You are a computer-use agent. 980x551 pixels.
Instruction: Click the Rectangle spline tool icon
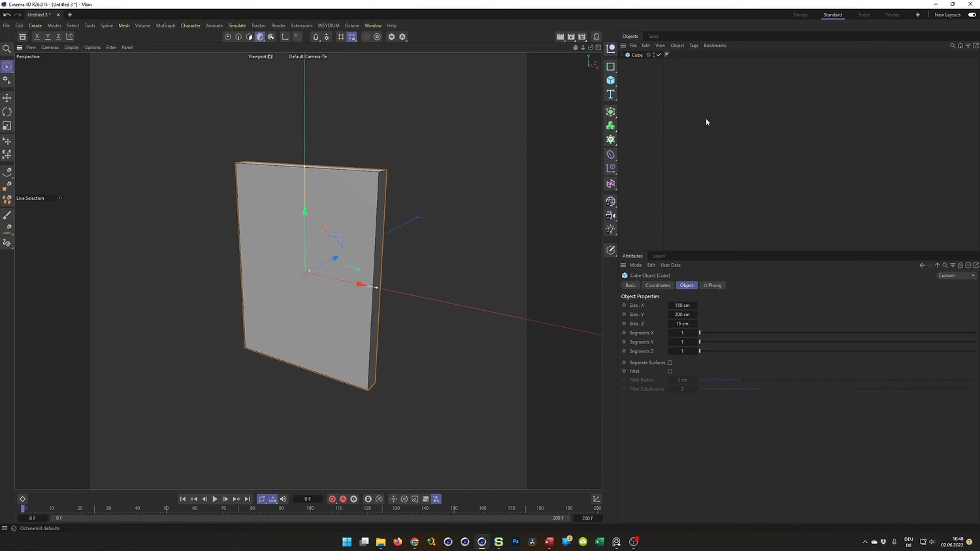pyautogui.click(x=611, y=67)
